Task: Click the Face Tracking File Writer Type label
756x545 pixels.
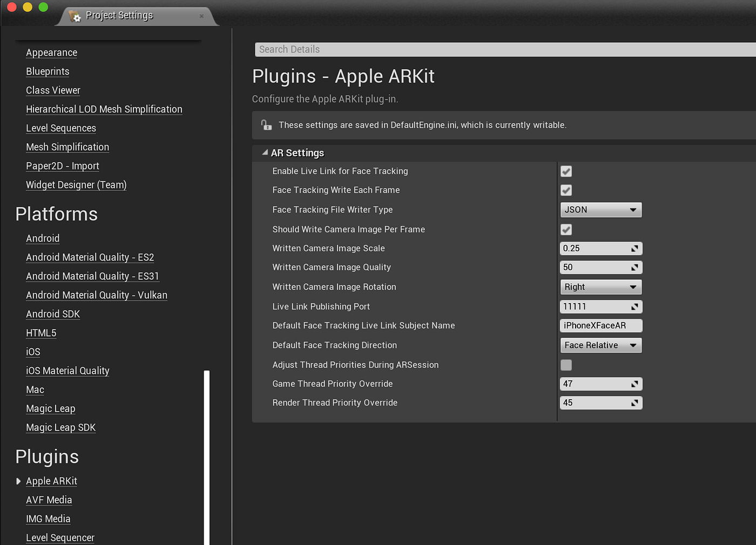Action: 333,210
